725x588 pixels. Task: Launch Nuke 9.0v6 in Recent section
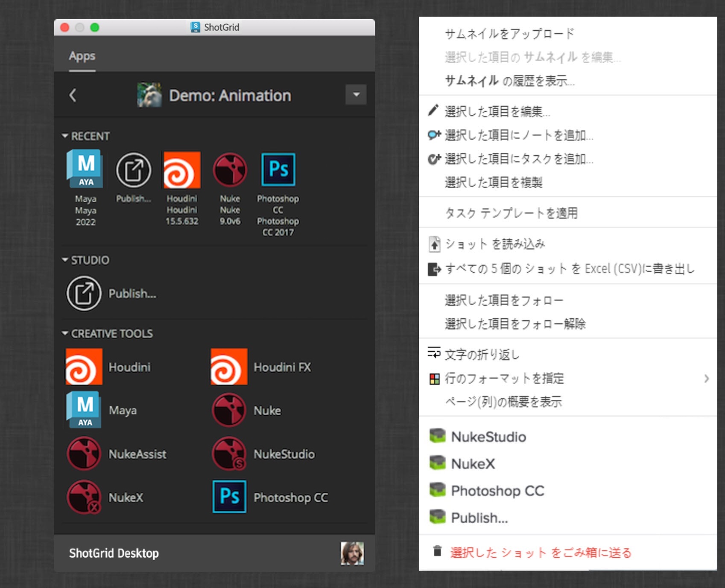pyautogui.click(x=230, y=170)
